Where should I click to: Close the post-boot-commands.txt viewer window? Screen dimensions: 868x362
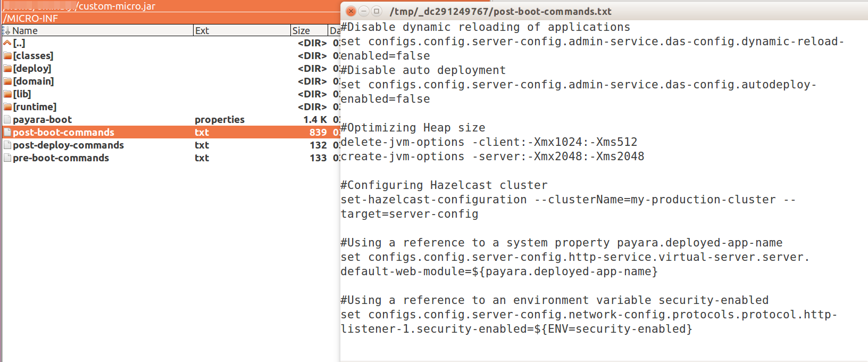click(351, 11)
